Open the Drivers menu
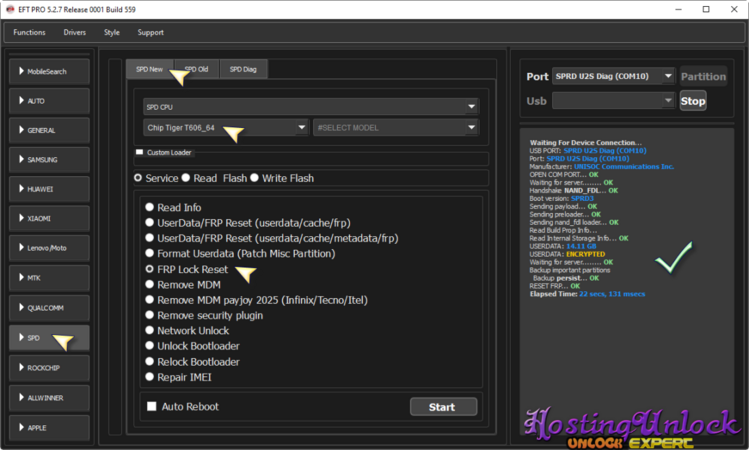The width and height of the screenshot is (749, 450). (75, 32)
